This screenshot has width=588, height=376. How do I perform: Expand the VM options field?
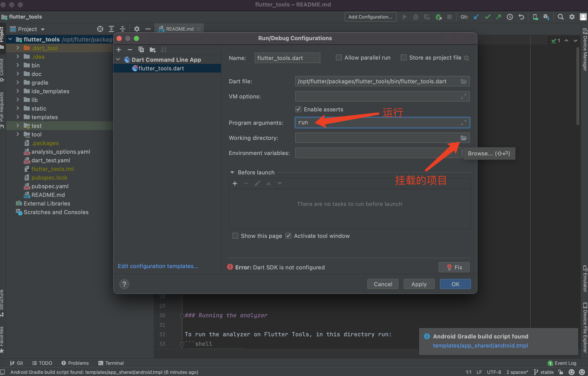463,96
